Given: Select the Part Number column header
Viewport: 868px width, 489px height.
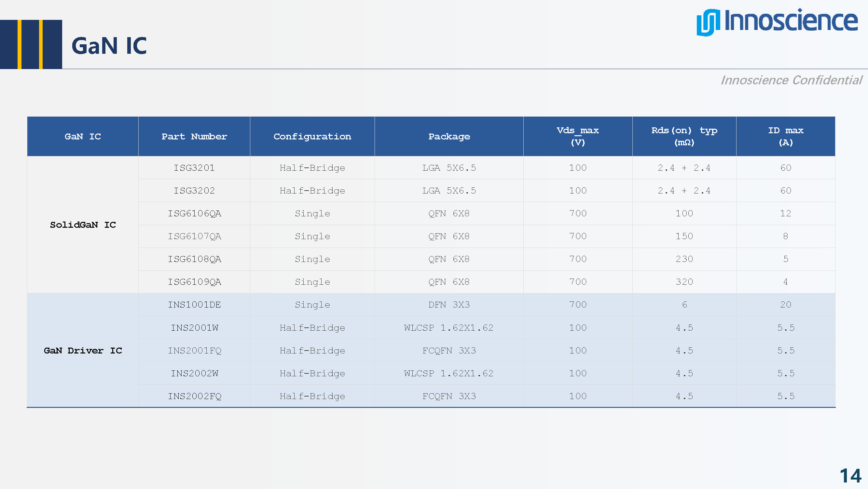Looking at the screenshot, I should click(194, 137).
